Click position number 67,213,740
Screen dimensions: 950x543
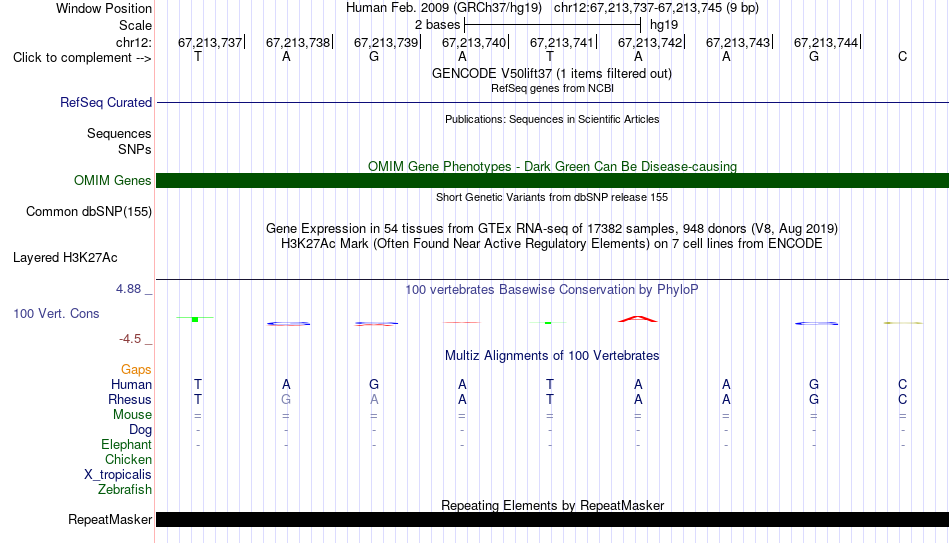coord(474,42)
